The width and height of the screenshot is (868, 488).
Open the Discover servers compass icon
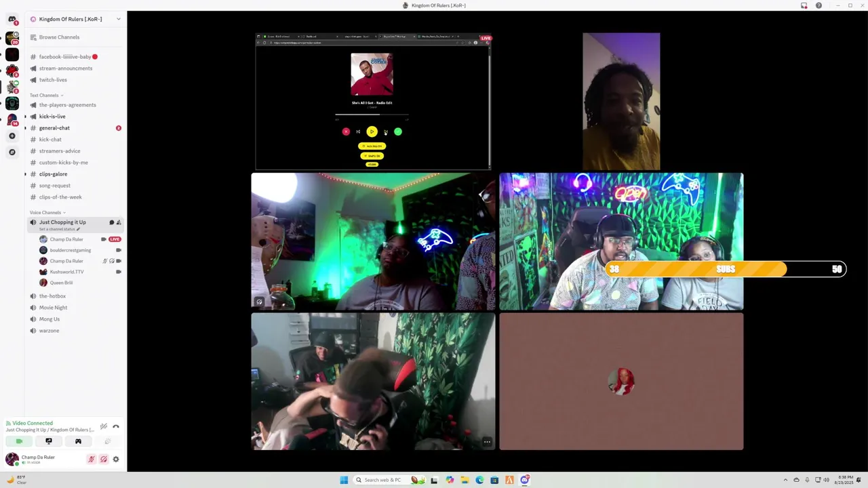[12, 152]
